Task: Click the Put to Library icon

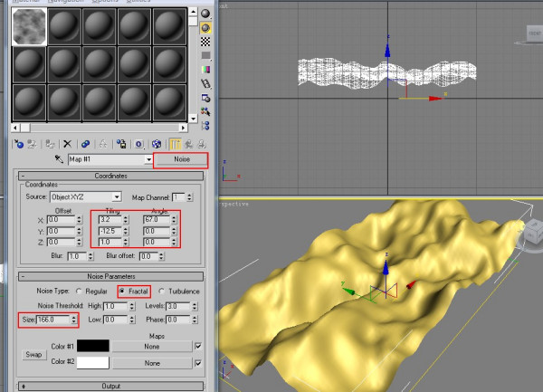Action: [x=121, y=144]
